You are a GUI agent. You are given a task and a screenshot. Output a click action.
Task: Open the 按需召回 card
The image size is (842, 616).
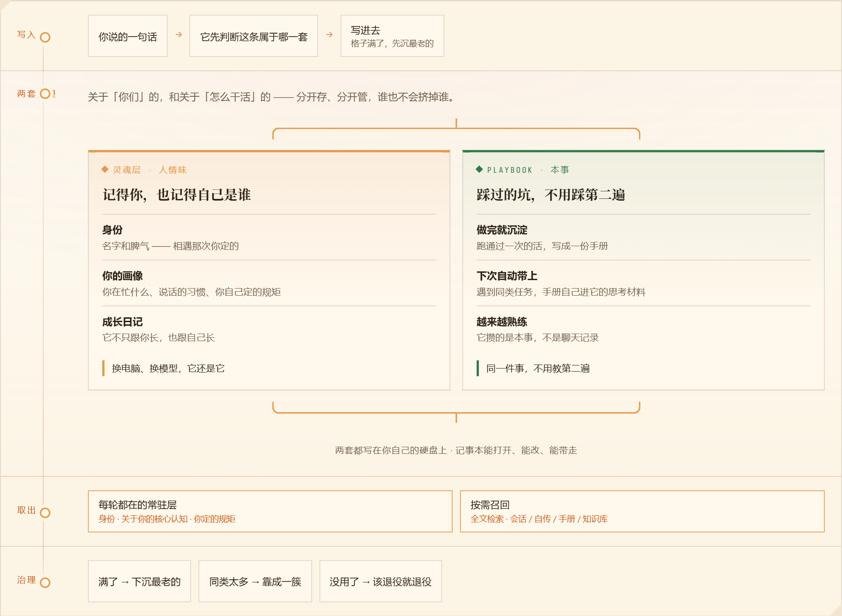pyautogui.click(x=642, y=511)
